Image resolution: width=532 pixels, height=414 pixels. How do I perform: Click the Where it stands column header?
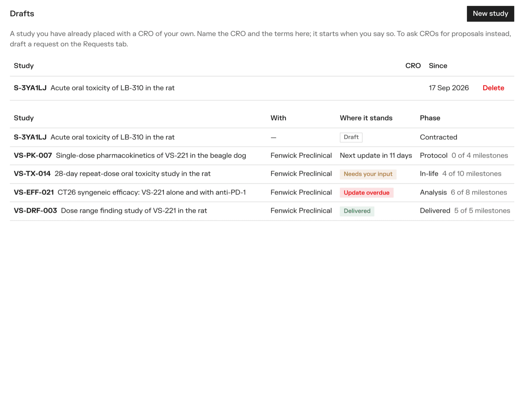tap(366, 118)
